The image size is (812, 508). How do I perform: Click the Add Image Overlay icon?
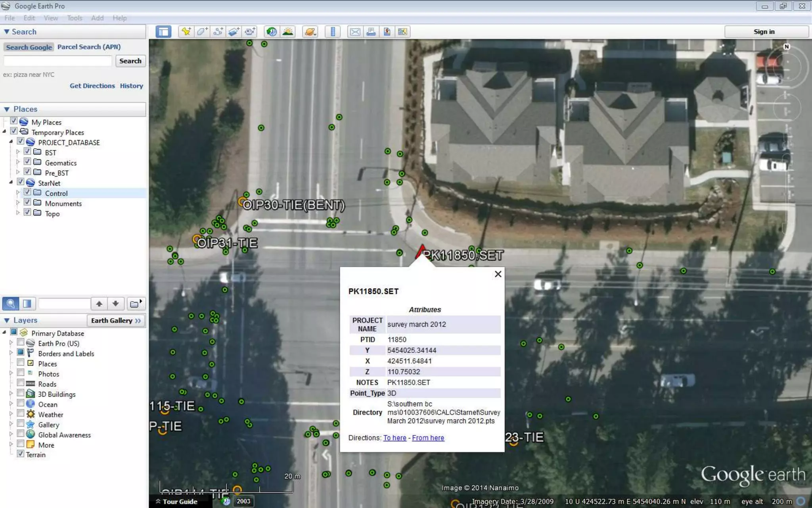[x=234, y=32]
